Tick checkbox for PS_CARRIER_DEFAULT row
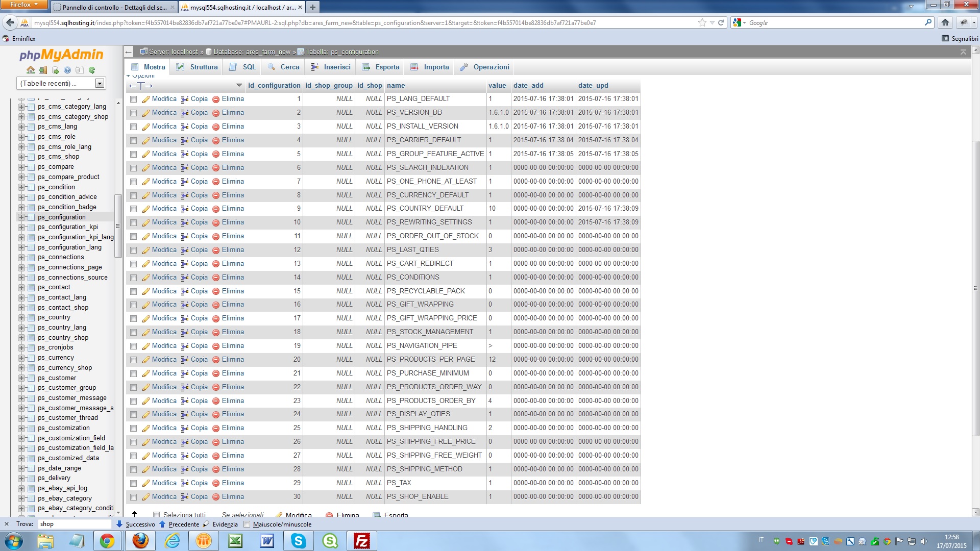 click(134, 140)
